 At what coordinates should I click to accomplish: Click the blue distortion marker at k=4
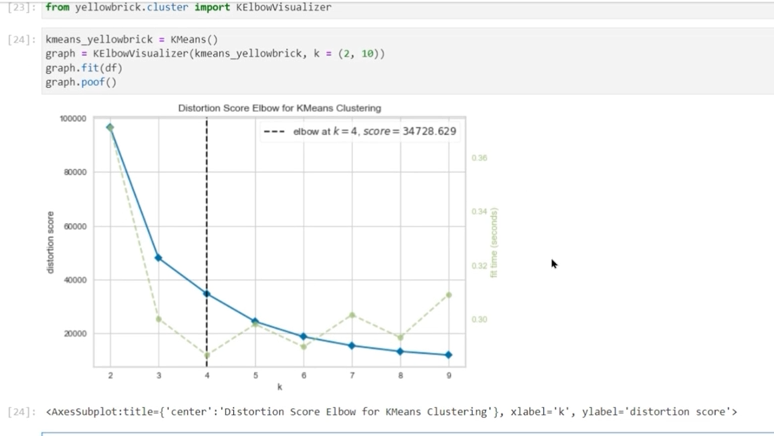207,294
